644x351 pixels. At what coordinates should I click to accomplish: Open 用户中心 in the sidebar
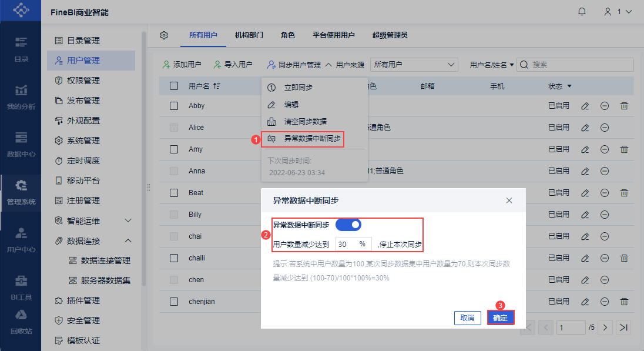click(x=21, y=240)
